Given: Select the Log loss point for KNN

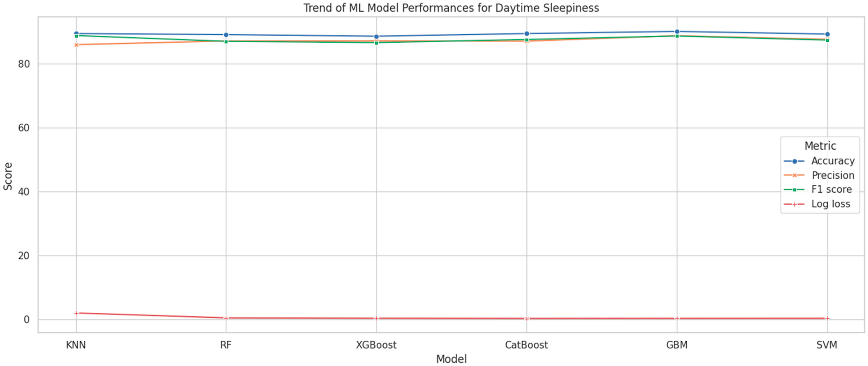Looking at the screenshot, I should pyautogui.click(x=76, y=313).
